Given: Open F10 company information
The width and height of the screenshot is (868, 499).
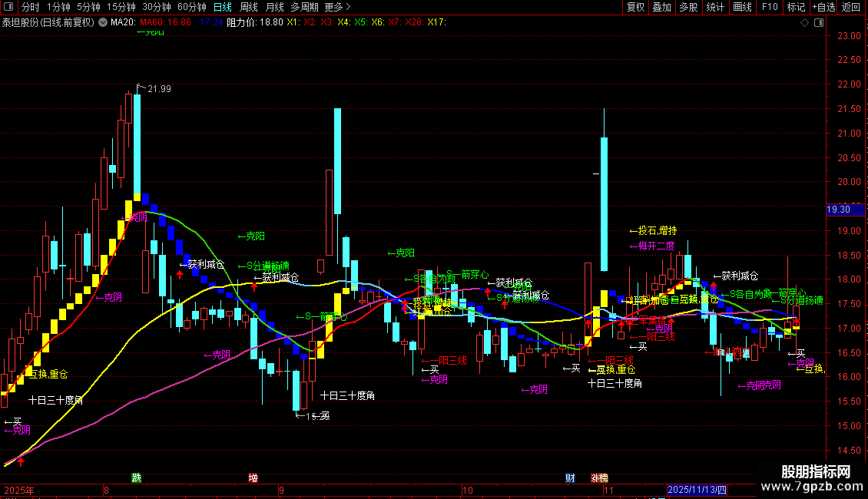Looking at the screenshot, I should click(x=770, y=7).
